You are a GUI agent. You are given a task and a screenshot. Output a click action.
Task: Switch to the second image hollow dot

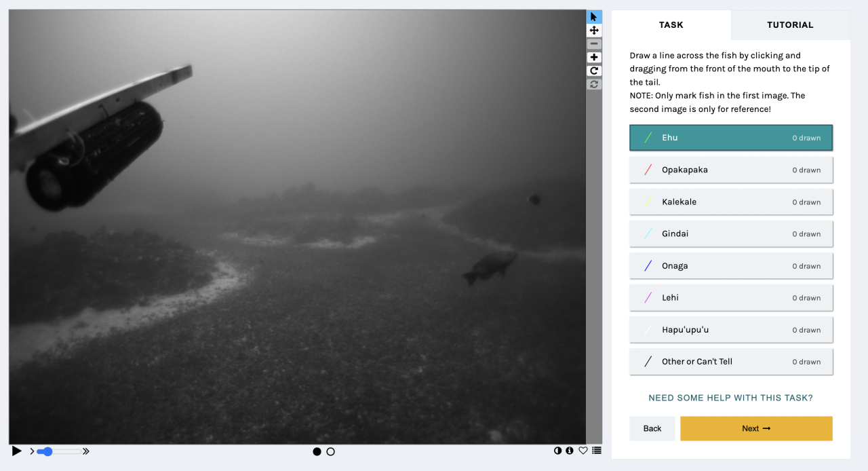pyautogui.click(x=331, y=451)
